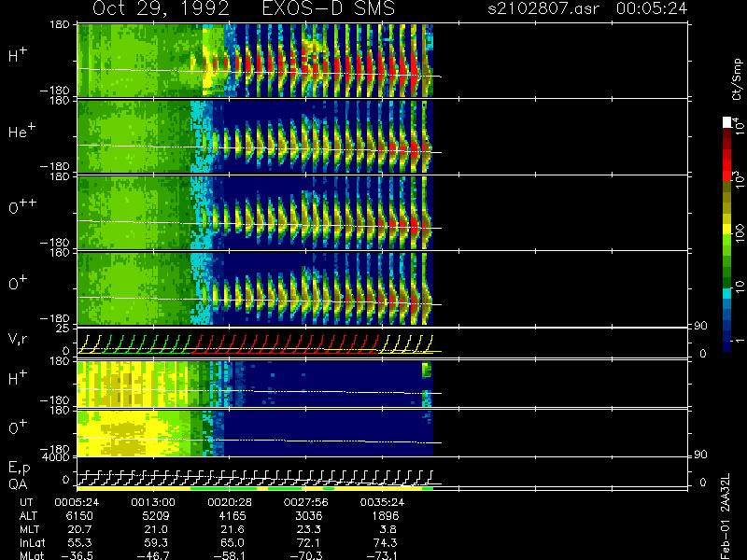
Task: Click the "Ct/Smp" color bar unit label
Action: point(738,79)
